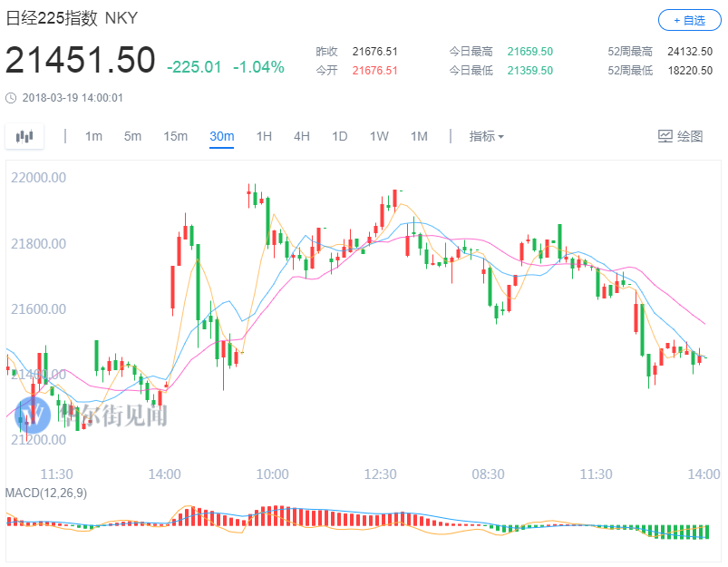Image resolution: width=728 pixels, height=567 pixels.
Task: Open the 绘图 drawing tools
Action: (x=680, y=136)
